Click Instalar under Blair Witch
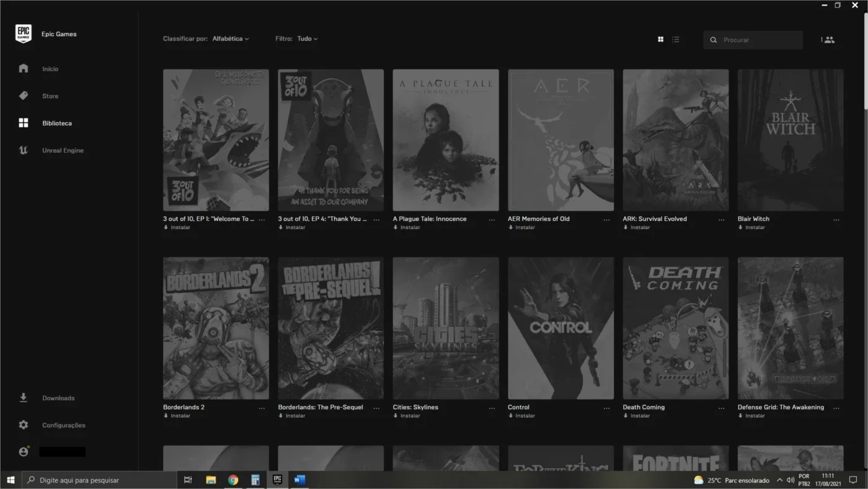868x489 pixels. pyautogui.click(x=751, y=228)
